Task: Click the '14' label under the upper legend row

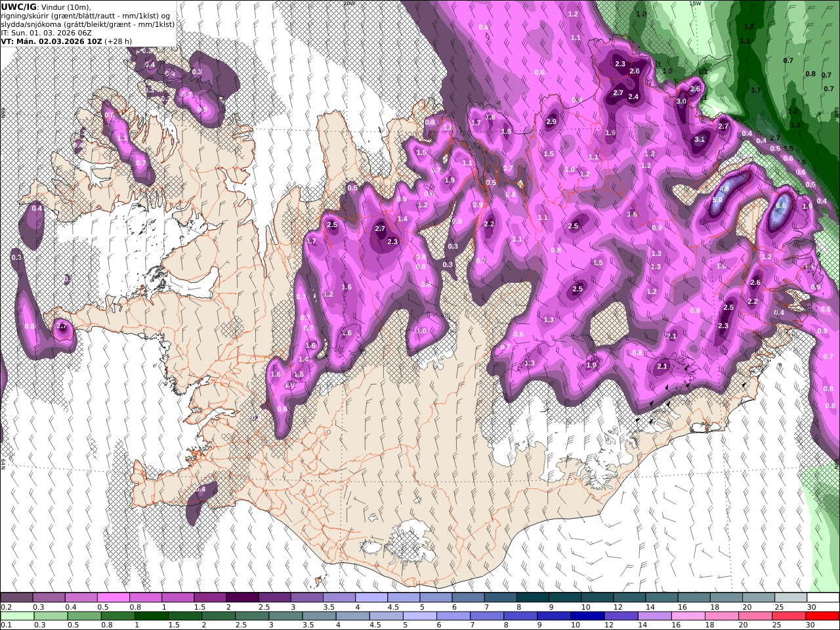Action: coord(650,607)
